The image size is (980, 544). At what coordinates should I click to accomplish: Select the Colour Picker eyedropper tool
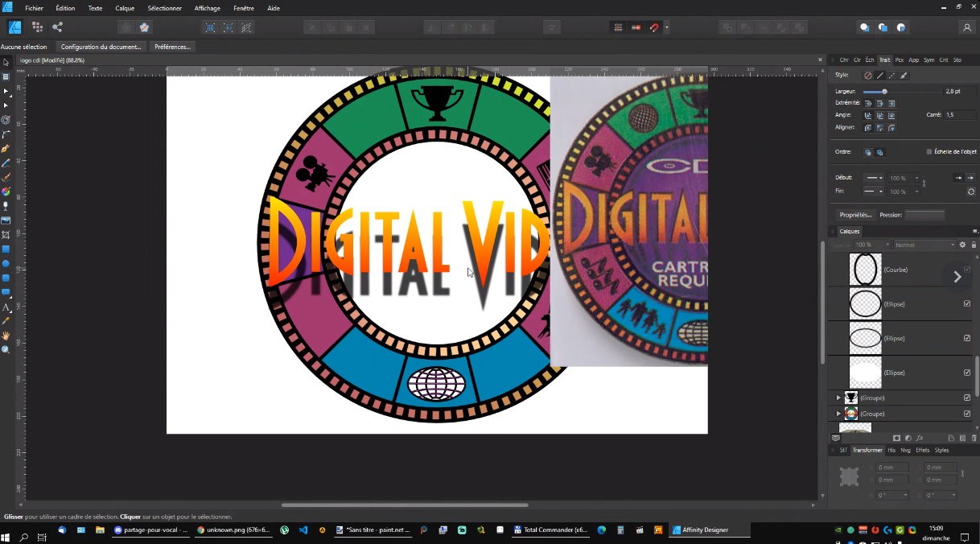tap(6, 321)
